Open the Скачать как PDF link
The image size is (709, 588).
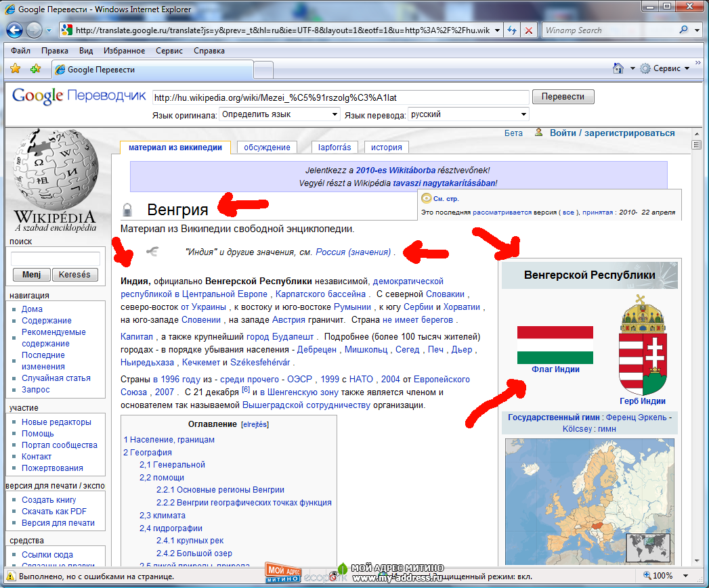(53, 511)
